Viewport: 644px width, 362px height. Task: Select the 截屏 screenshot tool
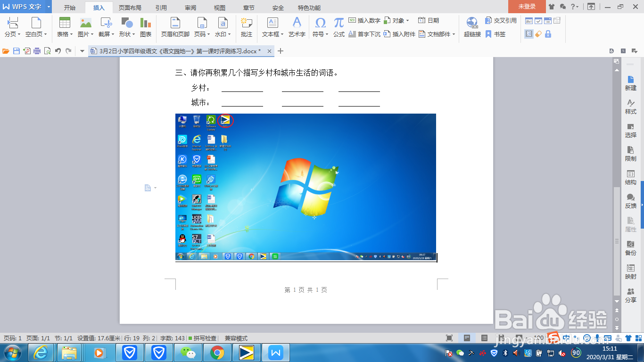tap(106, 26)
